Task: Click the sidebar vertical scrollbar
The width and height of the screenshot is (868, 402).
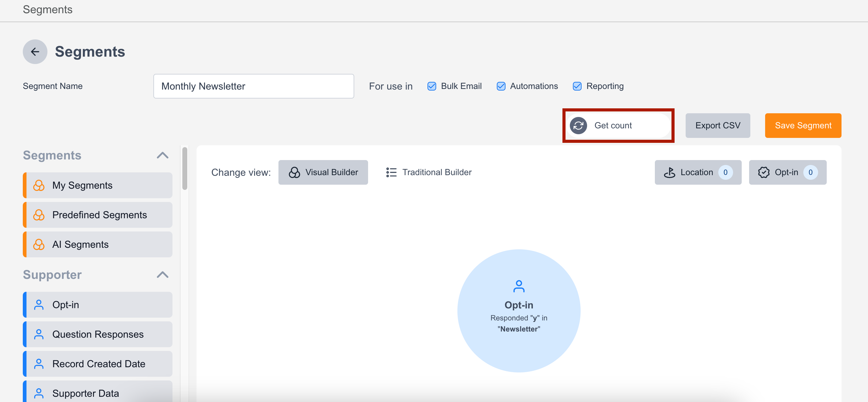Action: pos(185,168)
